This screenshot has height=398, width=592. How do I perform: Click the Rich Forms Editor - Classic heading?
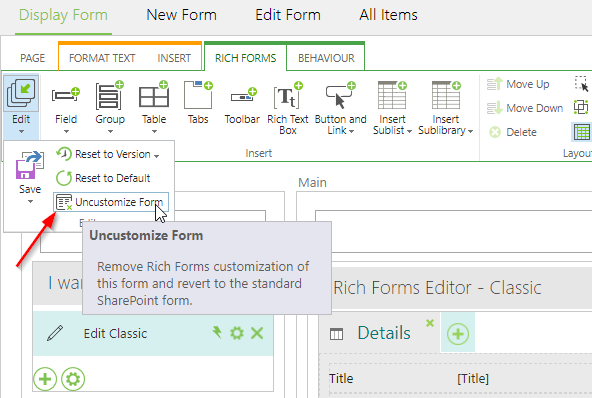point(437,288)
